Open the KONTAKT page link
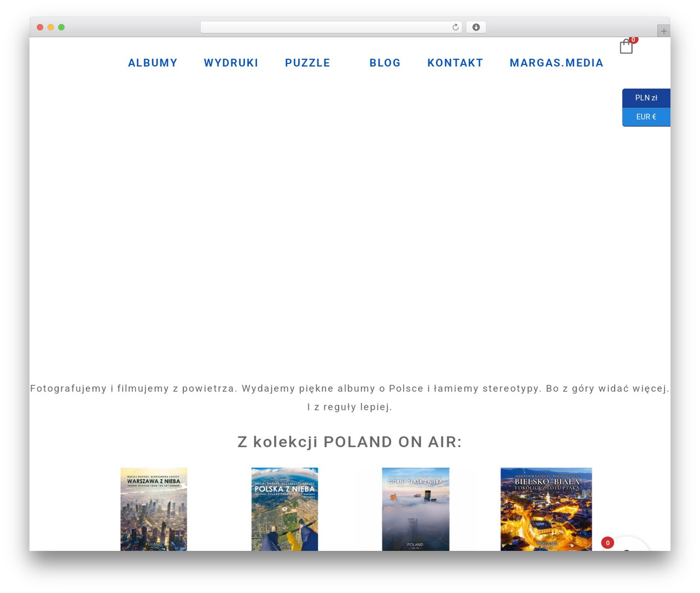Screen dimensions: 700x593 point(455,63)
